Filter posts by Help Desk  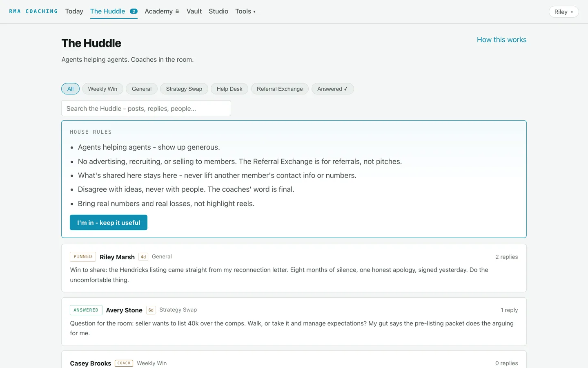click(x=229, y=89)
